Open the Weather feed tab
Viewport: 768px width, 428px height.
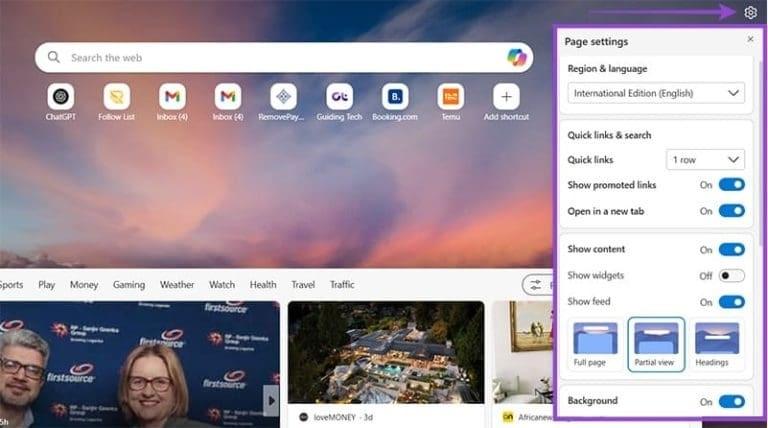point(177,285)
